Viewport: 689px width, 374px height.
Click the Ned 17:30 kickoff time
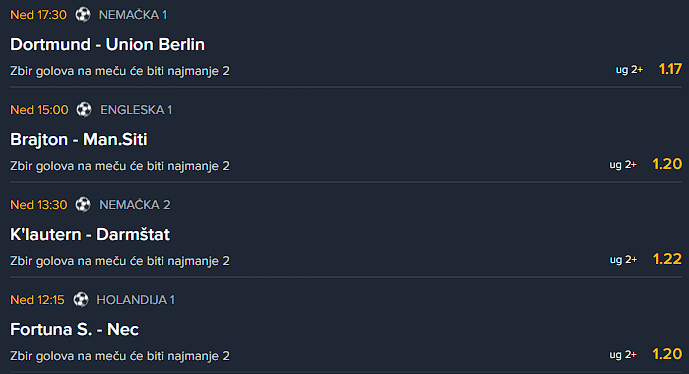click(38, 15)
